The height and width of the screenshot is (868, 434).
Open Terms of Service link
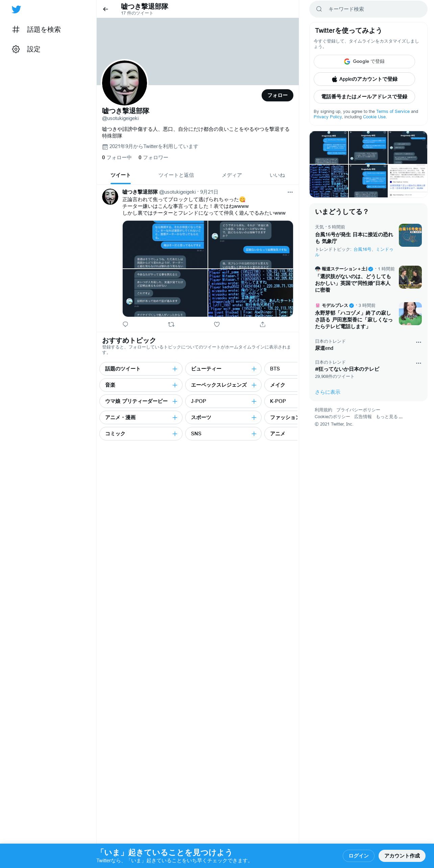[393, 111]
